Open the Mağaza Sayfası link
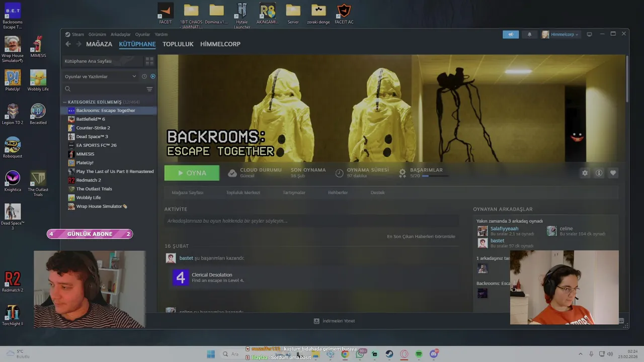 [x=187, y=193]
